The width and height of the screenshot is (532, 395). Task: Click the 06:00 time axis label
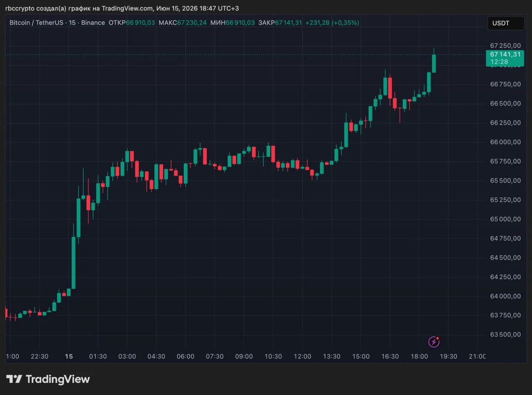point(185,356)
